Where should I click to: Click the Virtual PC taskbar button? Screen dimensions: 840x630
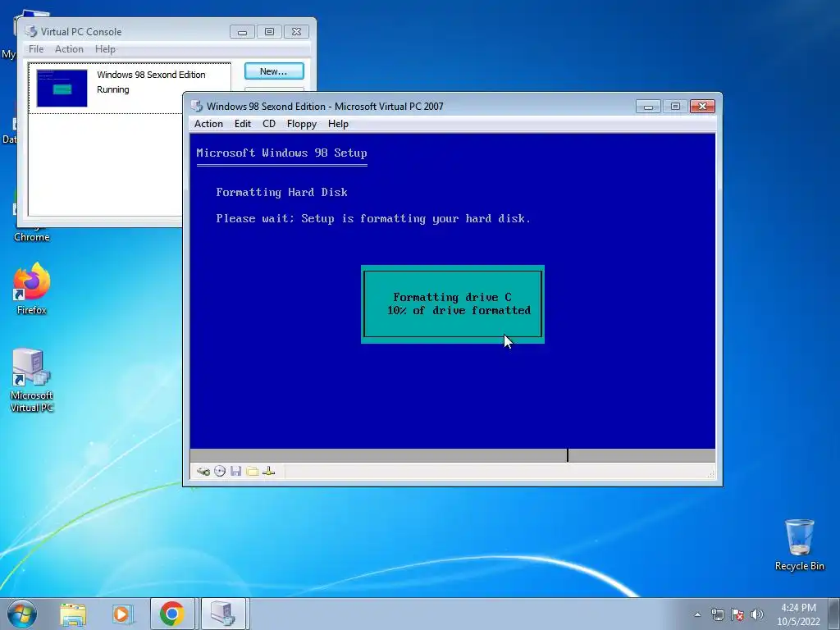pos(223,614)
